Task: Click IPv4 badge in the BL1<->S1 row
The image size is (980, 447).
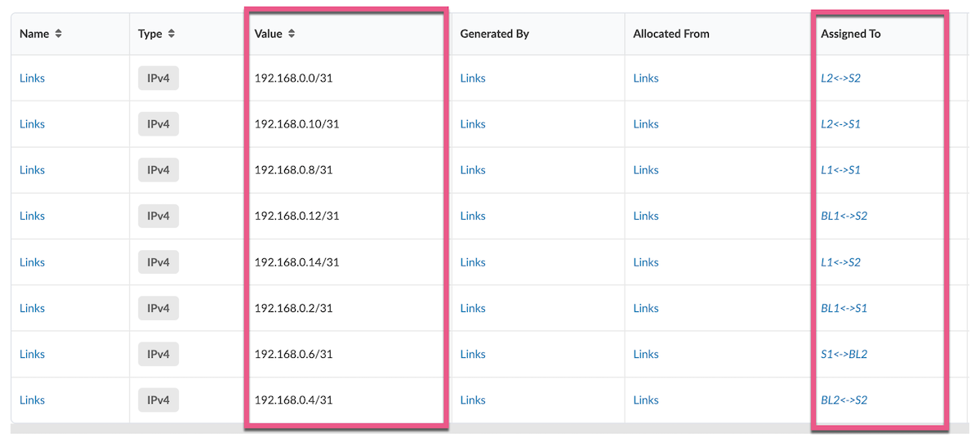Action: (158, 308)
